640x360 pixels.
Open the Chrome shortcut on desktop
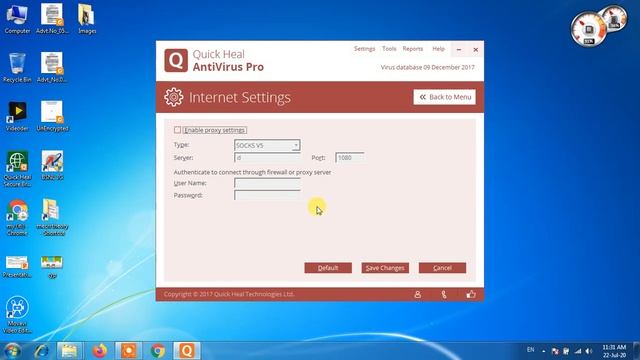17,218
